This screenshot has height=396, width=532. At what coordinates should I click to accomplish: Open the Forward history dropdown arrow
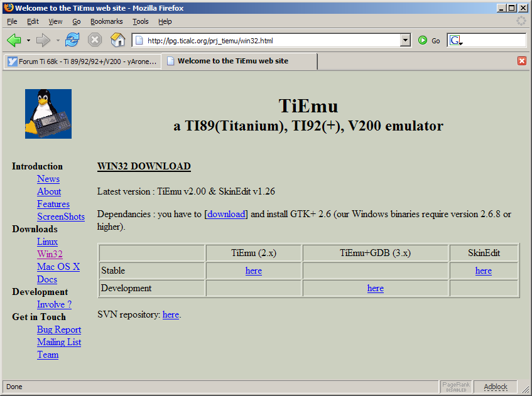click(58, 41)
